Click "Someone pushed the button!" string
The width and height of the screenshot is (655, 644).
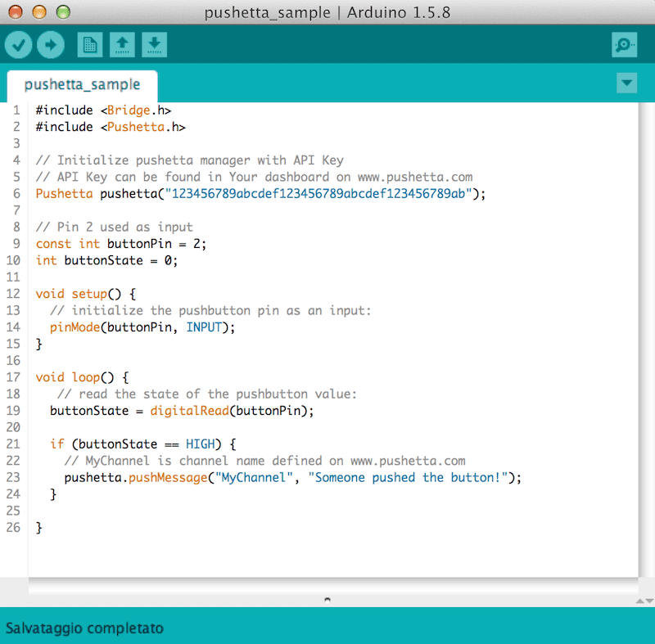[x=408, y=477]
